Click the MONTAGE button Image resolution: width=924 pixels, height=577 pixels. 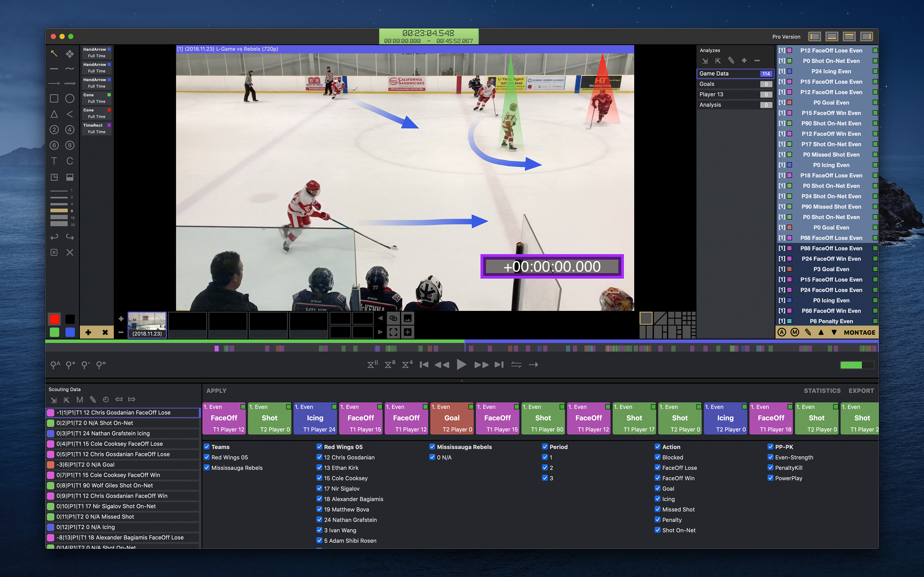pyautogui.click(x=860, y=332)
